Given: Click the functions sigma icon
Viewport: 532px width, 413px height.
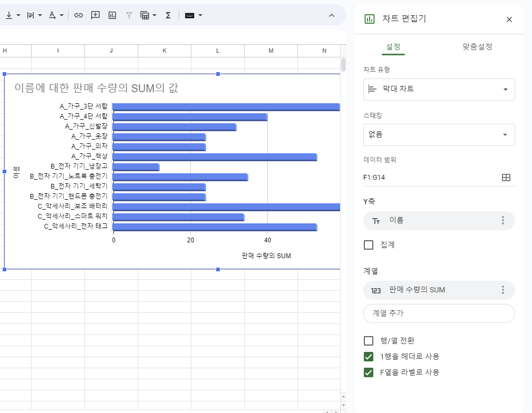Looking at the screenshot, I should coord(168,15).
